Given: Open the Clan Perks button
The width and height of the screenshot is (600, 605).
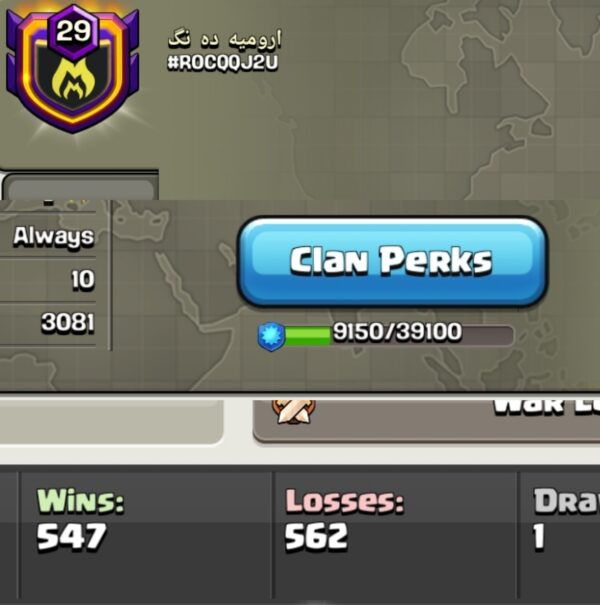Looking at the screenshot, I should [392, 262].
